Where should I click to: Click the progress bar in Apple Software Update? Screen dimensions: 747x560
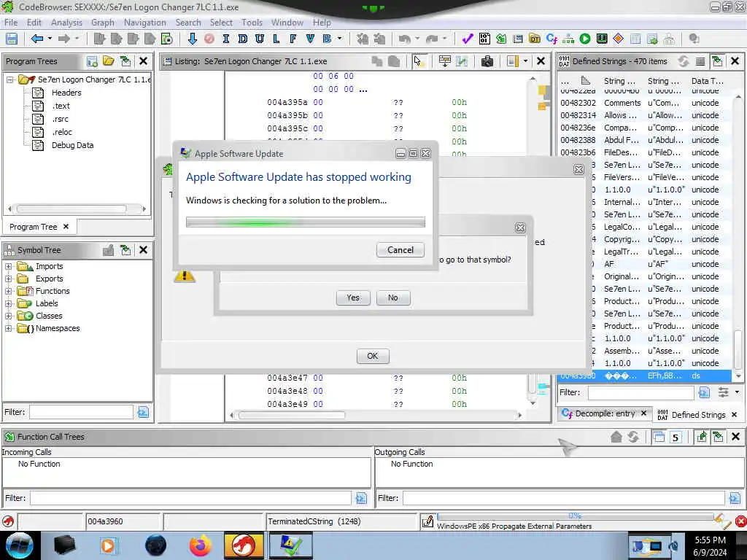tap(306, 222)
